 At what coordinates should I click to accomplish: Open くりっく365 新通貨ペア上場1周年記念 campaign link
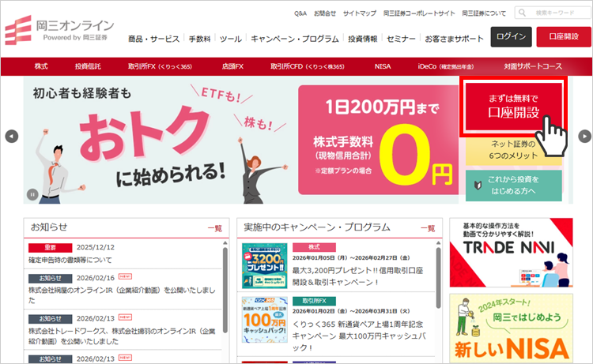(x=359, y=336)
